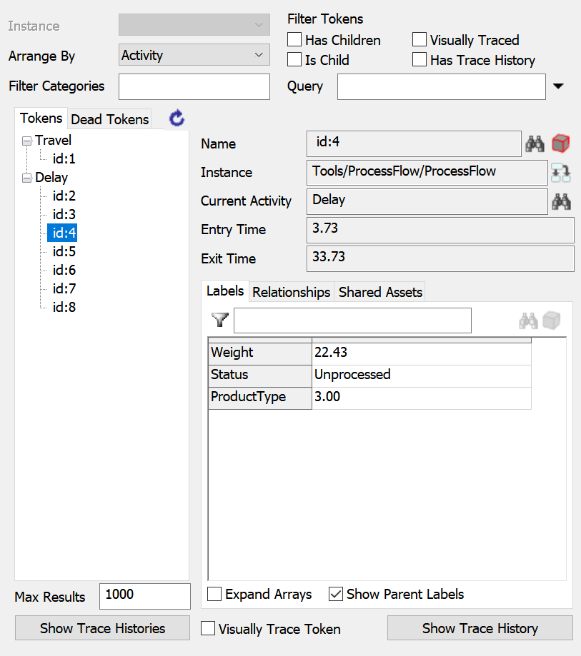Toggle the Visually Traced filter
Screen dimensions: 581x656
(x=419, y=40)
